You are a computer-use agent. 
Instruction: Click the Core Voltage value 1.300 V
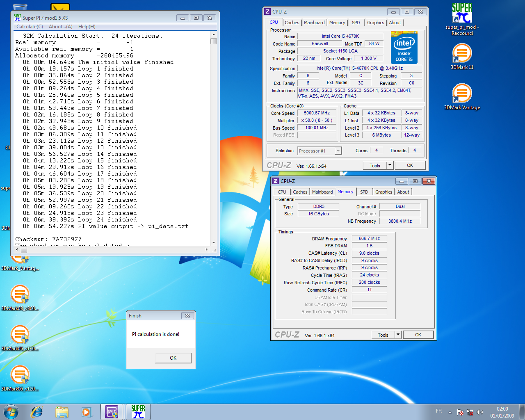pyautogui.click(x=368, y=58)
